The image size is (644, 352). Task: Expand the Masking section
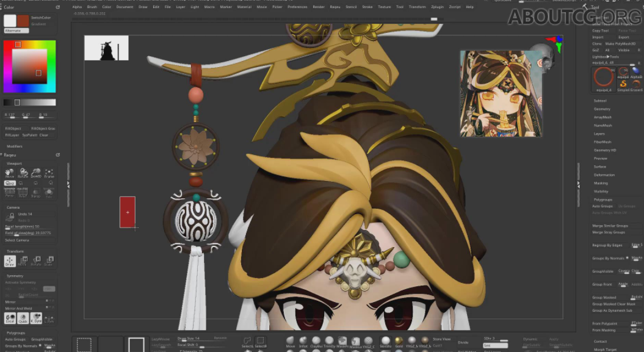601,183
